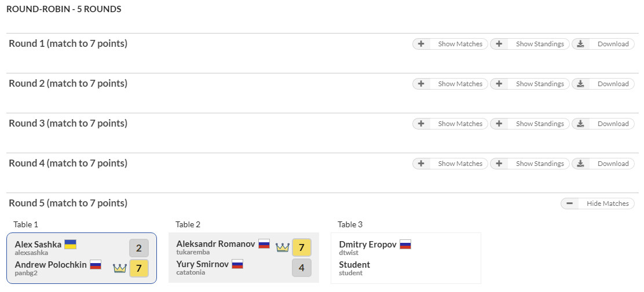644x292 pixels.
Task: Click the plus icon of Round 2 Show Standings
Action: tap(499, 84)
